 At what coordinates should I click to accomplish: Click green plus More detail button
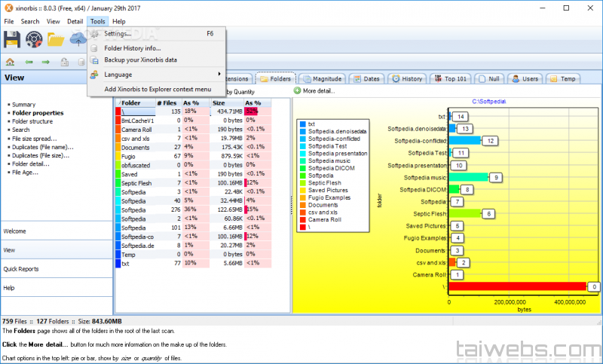314,91
